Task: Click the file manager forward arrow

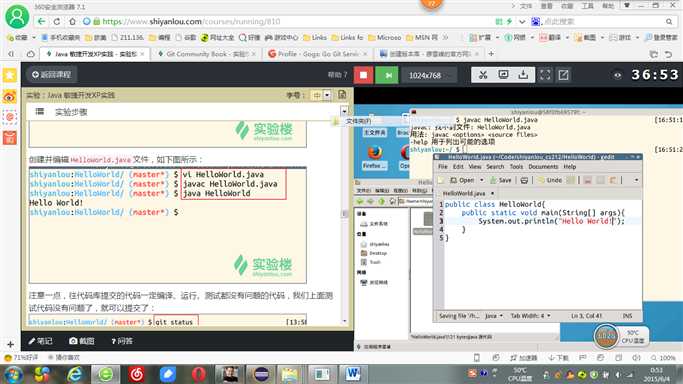Action: (x=370, y=201)
